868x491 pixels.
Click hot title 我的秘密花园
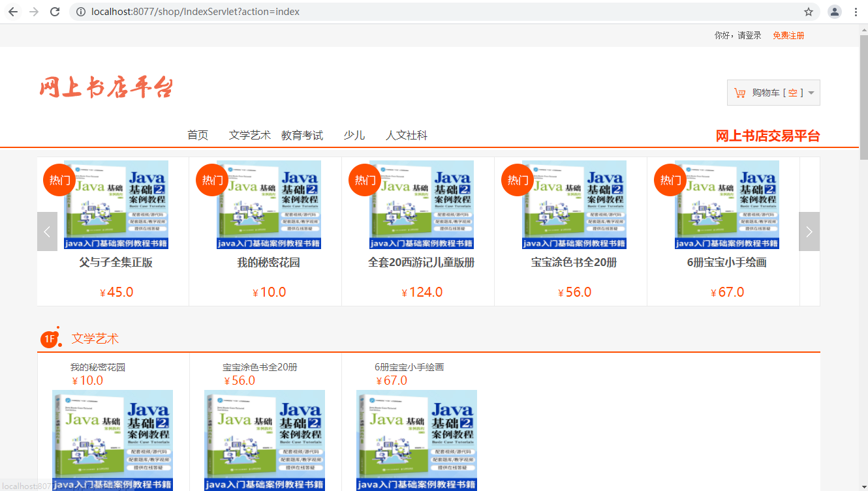269,263
